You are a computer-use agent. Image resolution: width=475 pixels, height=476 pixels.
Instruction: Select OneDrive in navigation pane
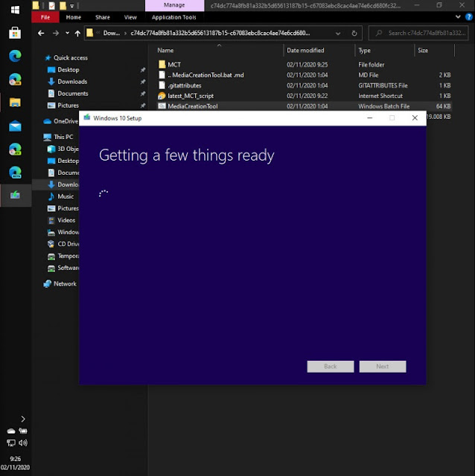[66, 121]
